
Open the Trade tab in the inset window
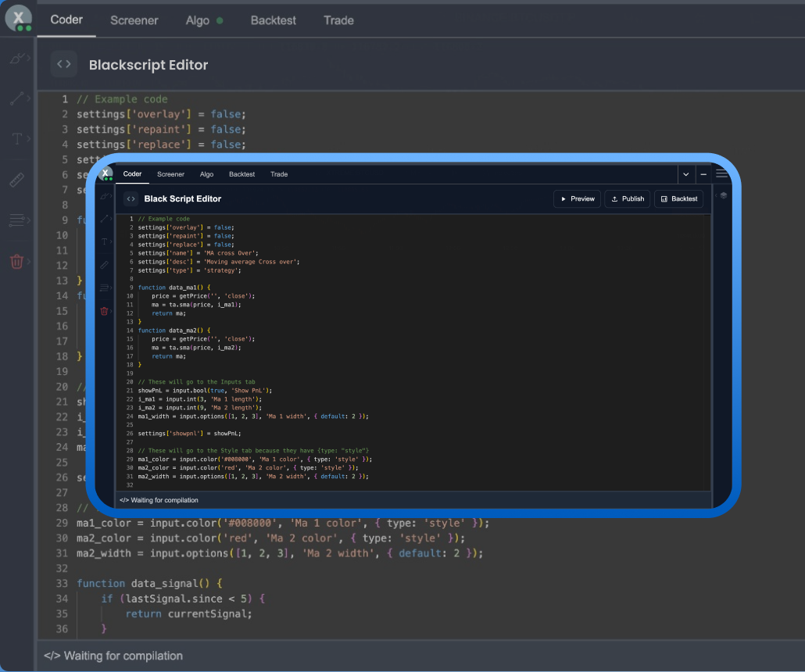coord(279,174)
